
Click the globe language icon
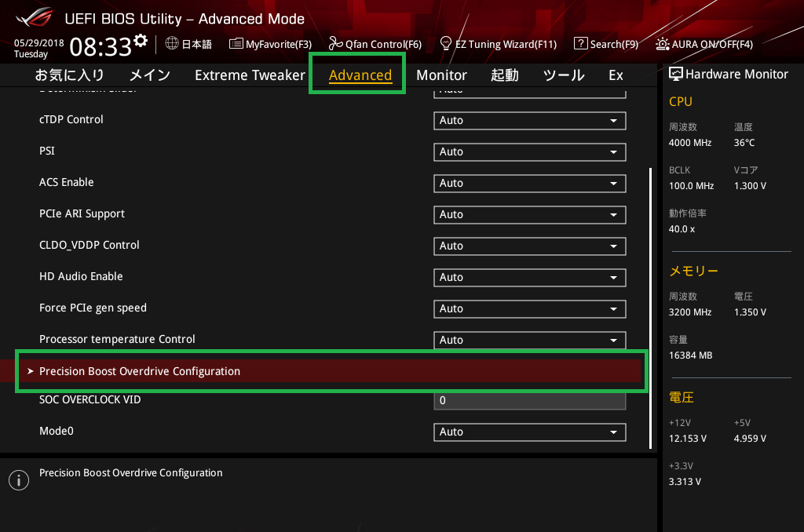172,44
